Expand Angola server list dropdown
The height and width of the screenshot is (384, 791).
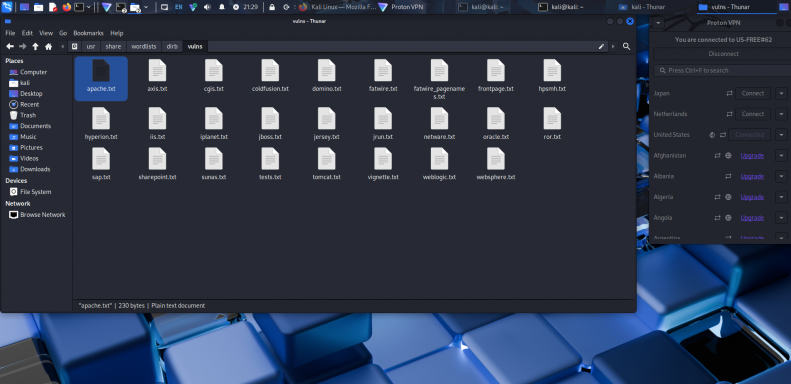click(x=781, y=217)
